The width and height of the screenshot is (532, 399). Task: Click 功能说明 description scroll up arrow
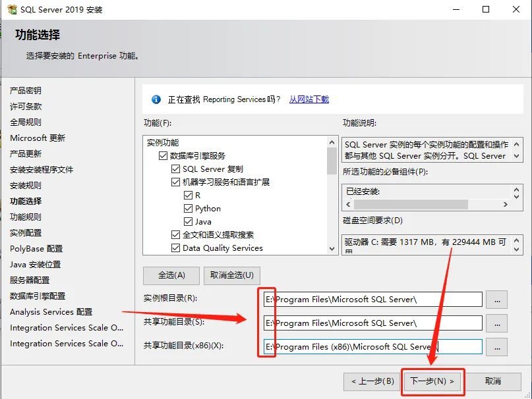click(x=516, y=144)
